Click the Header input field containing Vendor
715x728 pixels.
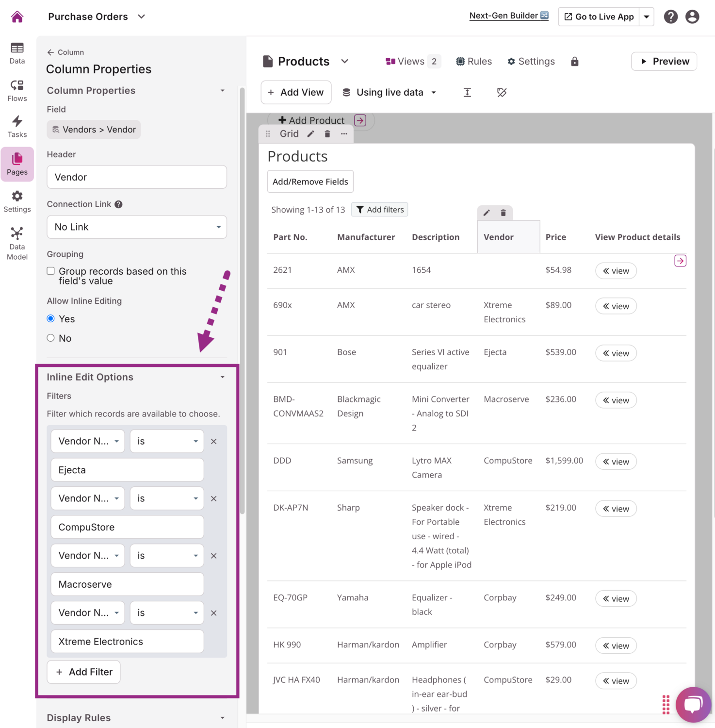(137, 177)
